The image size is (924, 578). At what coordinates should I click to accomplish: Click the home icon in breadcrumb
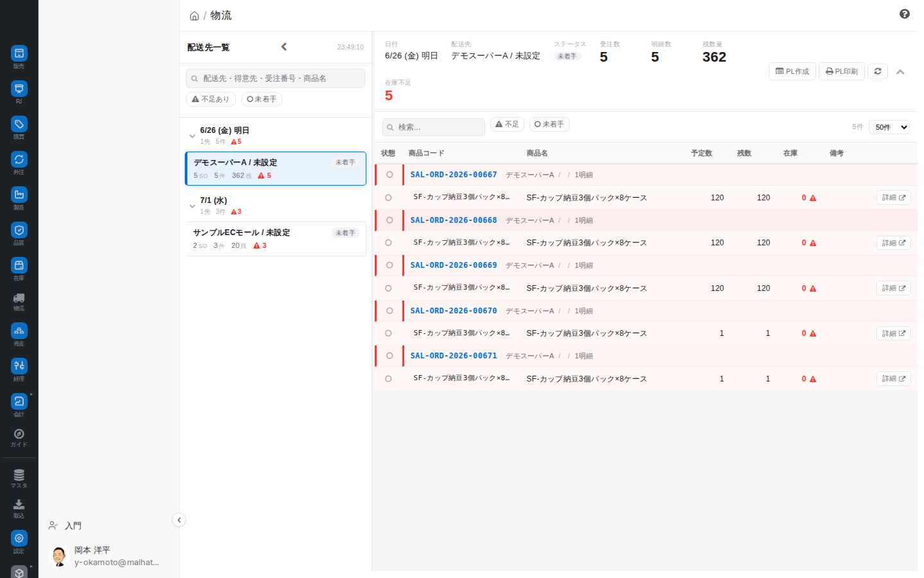[194, 16]
